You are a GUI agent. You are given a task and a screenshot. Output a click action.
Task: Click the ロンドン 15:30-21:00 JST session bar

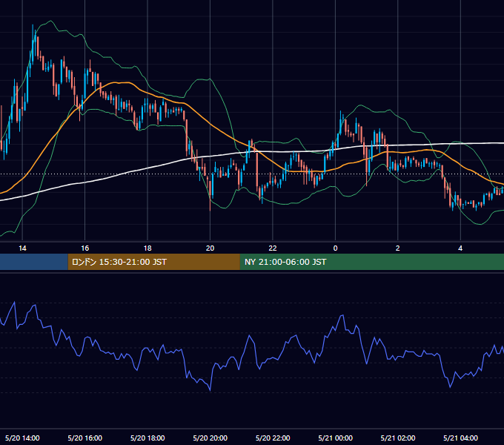[153, 262]
